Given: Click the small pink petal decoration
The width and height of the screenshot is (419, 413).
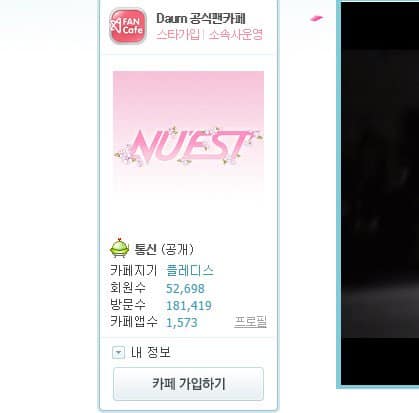Looking at the screenshot, I should coord(316,18).
